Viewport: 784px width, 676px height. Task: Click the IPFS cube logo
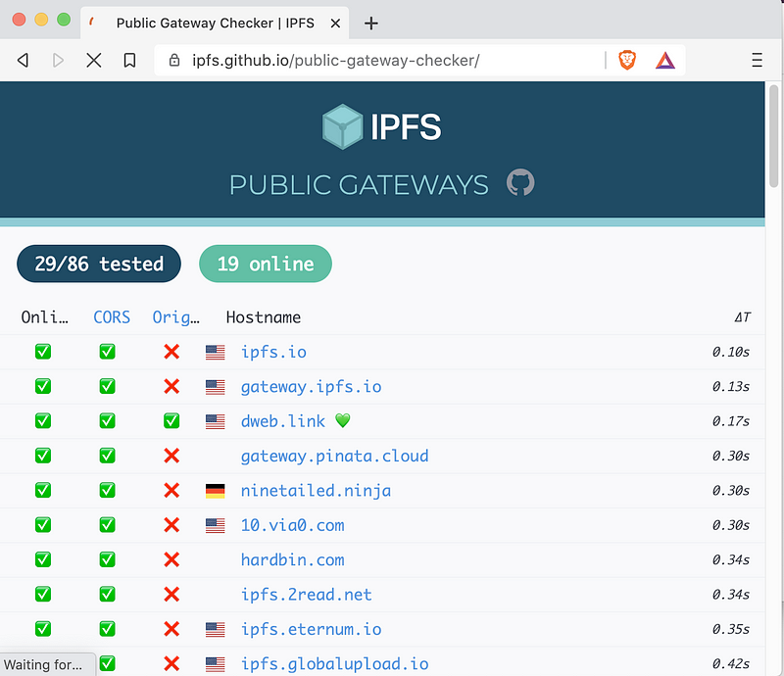(x=342, y=127)
